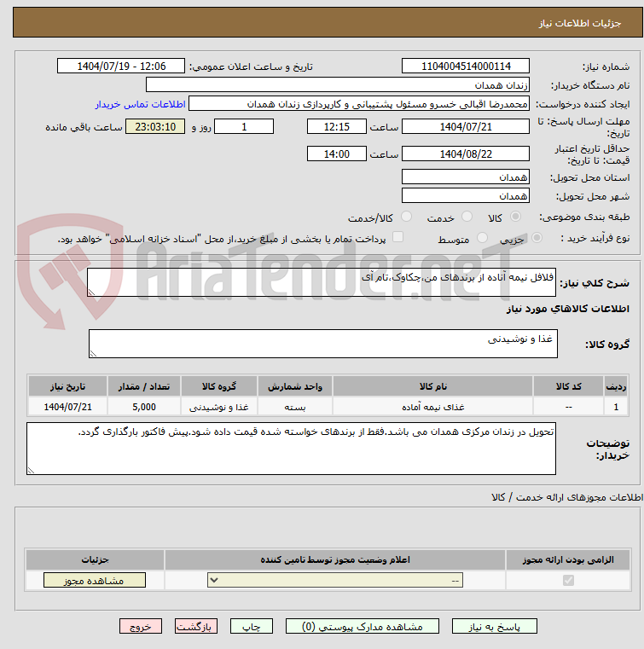Click the چاپ print button
This screenshot has width=644, height=649.
click(252, 626)
